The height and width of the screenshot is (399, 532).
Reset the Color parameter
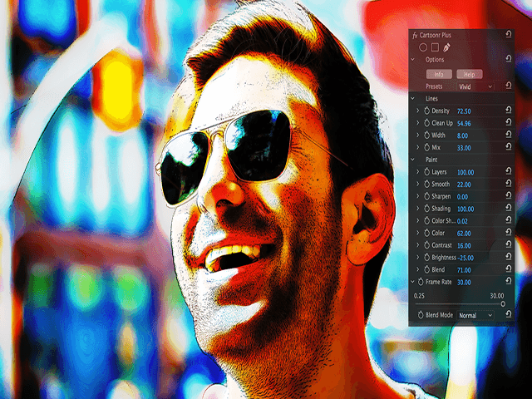pos(508,232)
